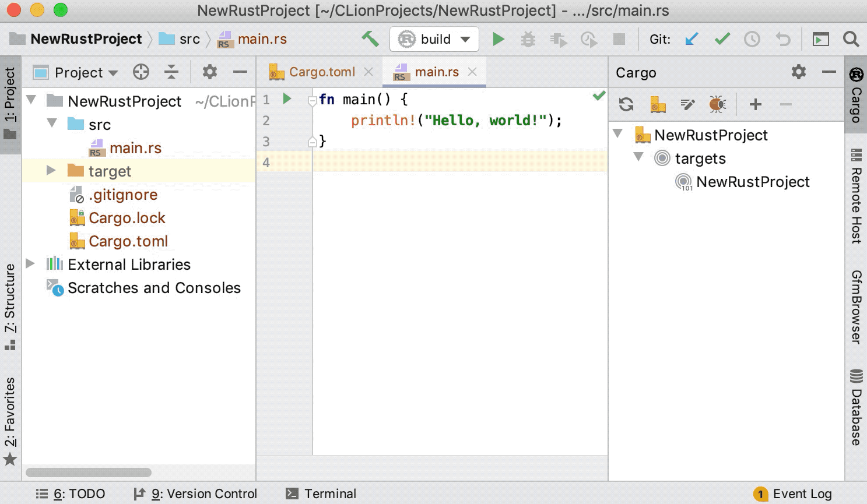Viewport: 867px width, 504px height.
Task: Switch to the Cargo.toml editor tab
Action: pos(321,72)
